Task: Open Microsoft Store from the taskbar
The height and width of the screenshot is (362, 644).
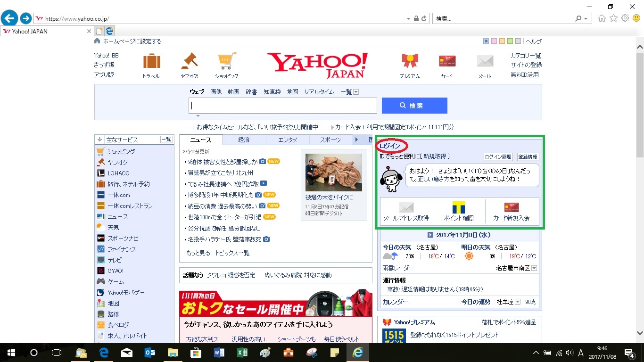Action: point(196,353)
